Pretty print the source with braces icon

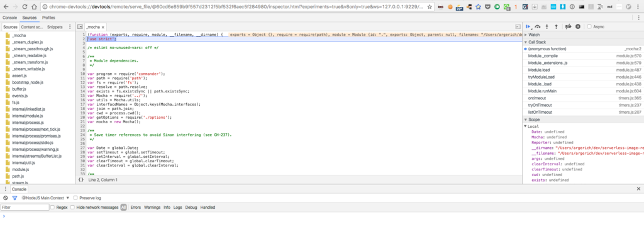[81, 179]
